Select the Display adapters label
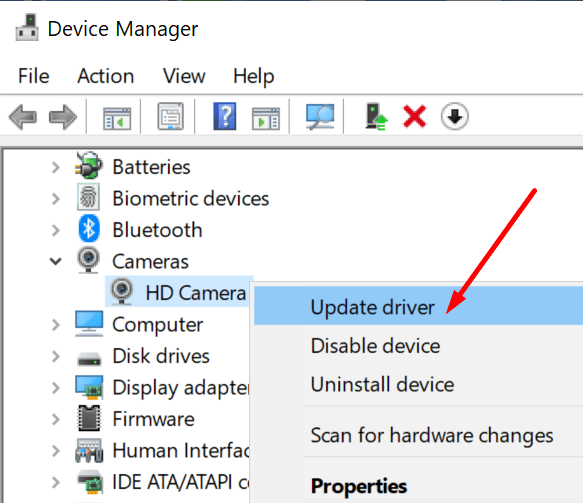This screenshot has height=503, width=583. point(181,388)
